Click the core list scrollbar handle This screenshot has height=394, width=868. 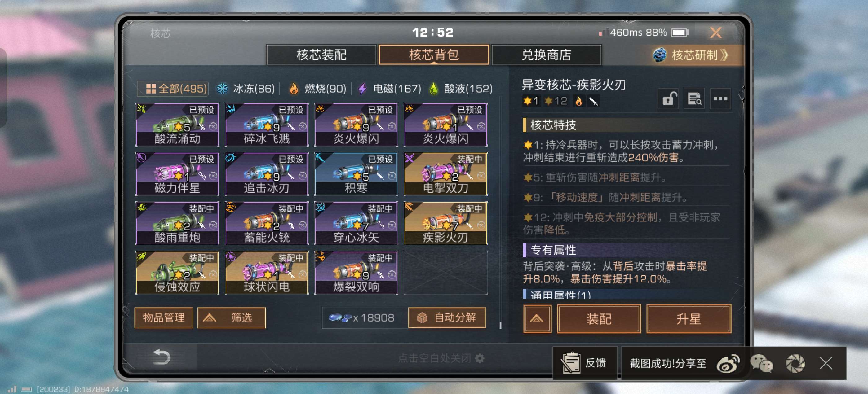[500, 325]
